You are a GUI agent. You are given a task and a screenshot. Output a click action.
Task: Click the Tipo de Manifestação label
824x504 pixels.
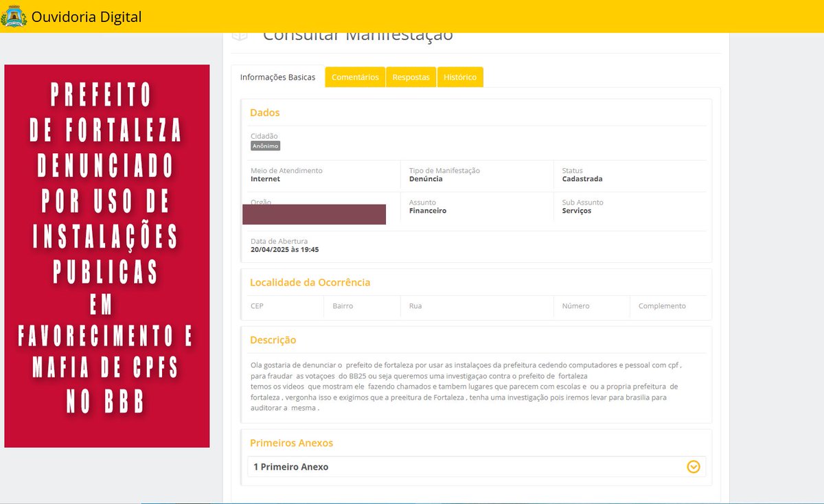(x=444, y=170)
